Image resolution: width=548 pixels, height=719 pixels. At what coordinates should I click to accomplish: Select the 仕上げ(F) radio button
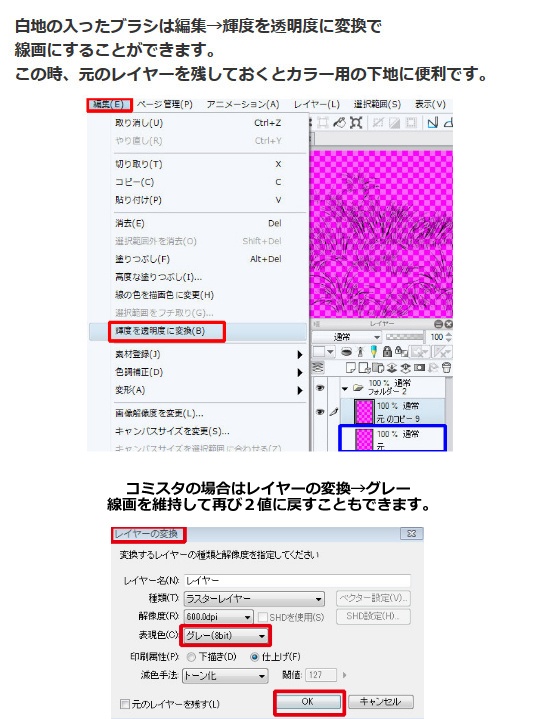tap(255, 657)
